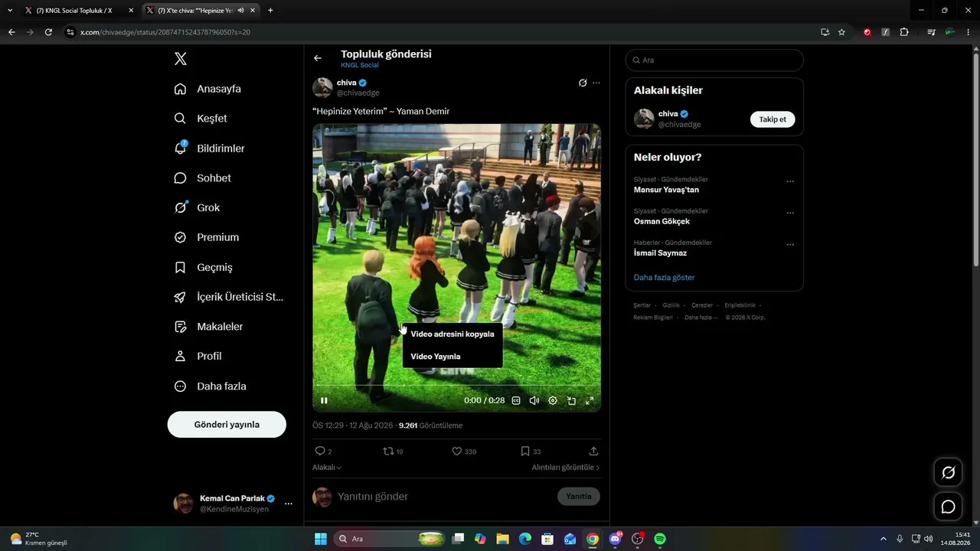Image resolution: width=980 pixels, height=551 pixels.
Task: Open Spotify from the taskbar
Action: [x=660, y=539]
